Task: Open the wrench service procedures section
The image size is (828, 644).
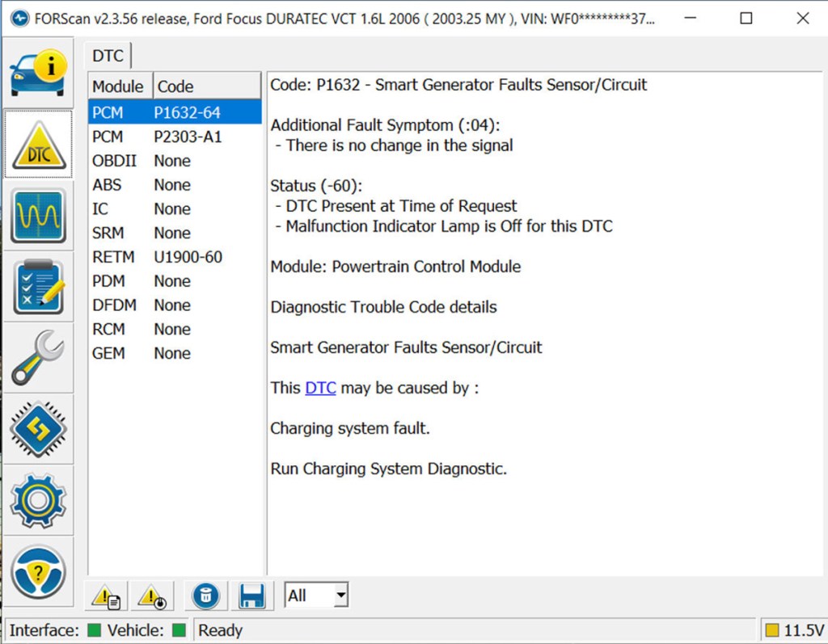Action: pyautogui.click(x=38, y=357)
